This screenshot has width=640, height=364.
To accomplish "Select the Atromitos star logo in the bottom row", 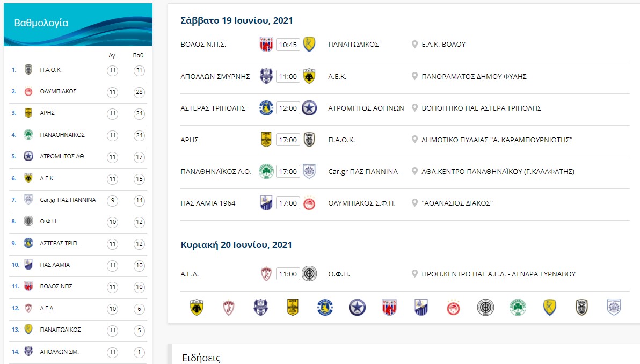I will (357, 307).
